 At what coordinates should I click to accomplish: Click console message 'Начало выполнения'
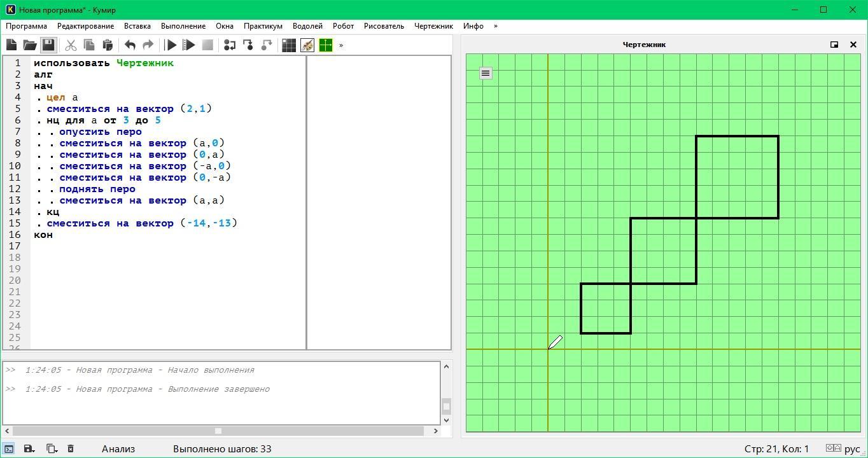[x=211, y=370]
